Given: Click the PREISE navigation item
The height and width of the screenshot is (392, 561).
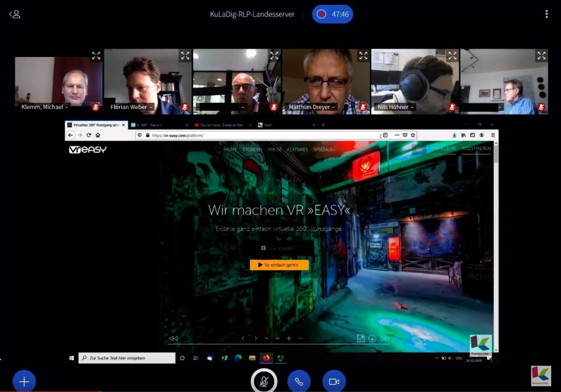Looking at the screenshot, I should [x=274, y=149].
